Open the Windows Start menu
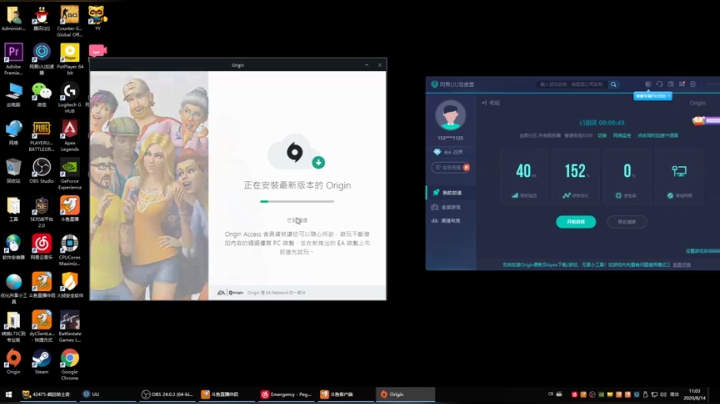This screenshot has width=720, height=404. [x=8, y=394]
